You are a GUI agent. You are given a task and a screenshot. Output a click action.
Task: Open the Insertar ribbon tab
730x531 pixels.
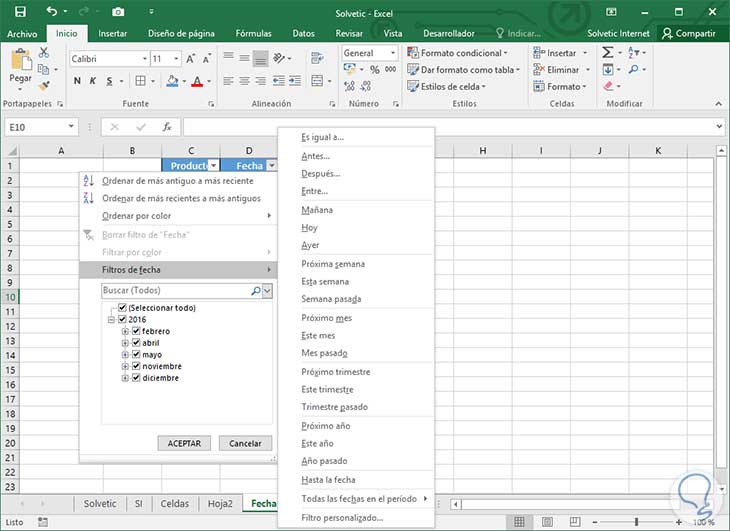coord(113,33)
